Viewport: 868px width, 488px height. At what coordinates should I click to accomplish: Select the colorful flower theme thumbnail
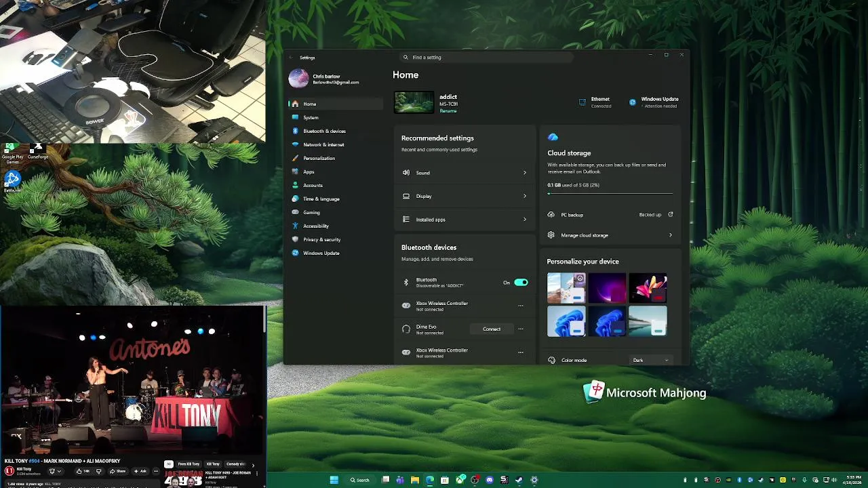click(648, 288)
